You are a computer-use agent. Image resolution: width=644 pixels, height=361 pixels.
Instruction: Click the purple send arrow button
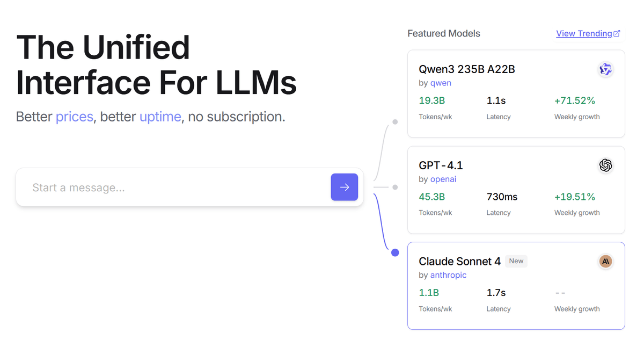pos(345,187)
